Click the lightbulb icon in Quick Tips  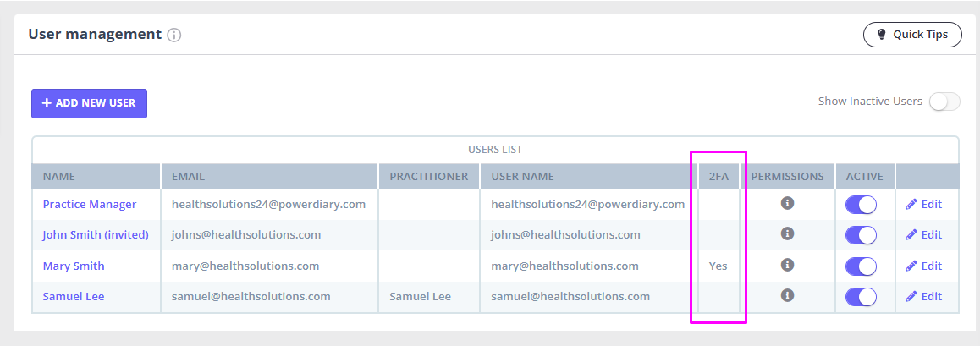882,35
